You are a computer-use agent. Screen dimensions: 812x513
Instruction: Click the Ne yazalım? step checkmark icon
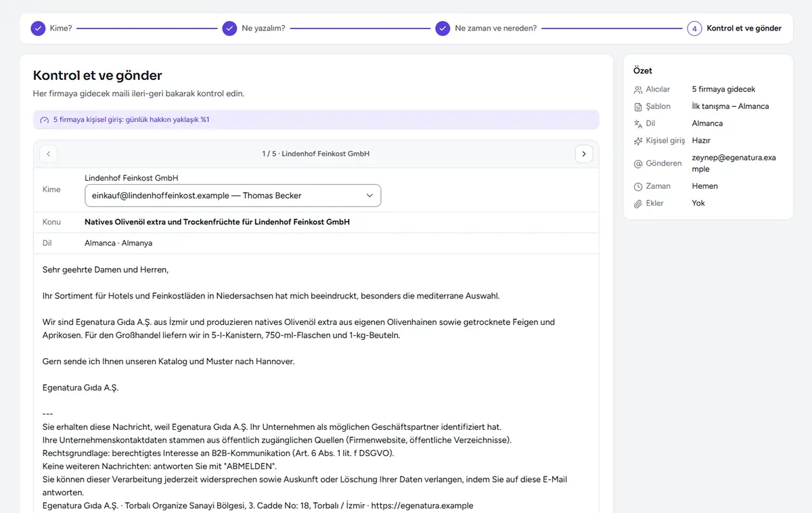click(229, 28)
